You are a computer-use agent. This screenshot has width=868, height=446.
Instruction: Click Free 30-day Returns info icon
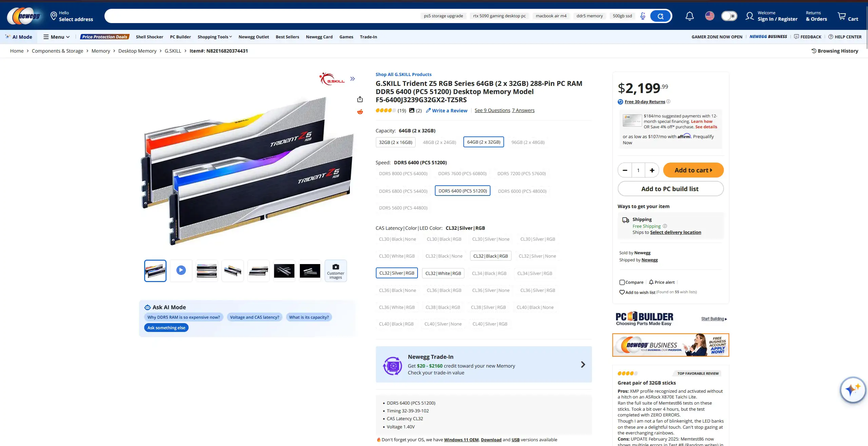click(x=668, y=101)
